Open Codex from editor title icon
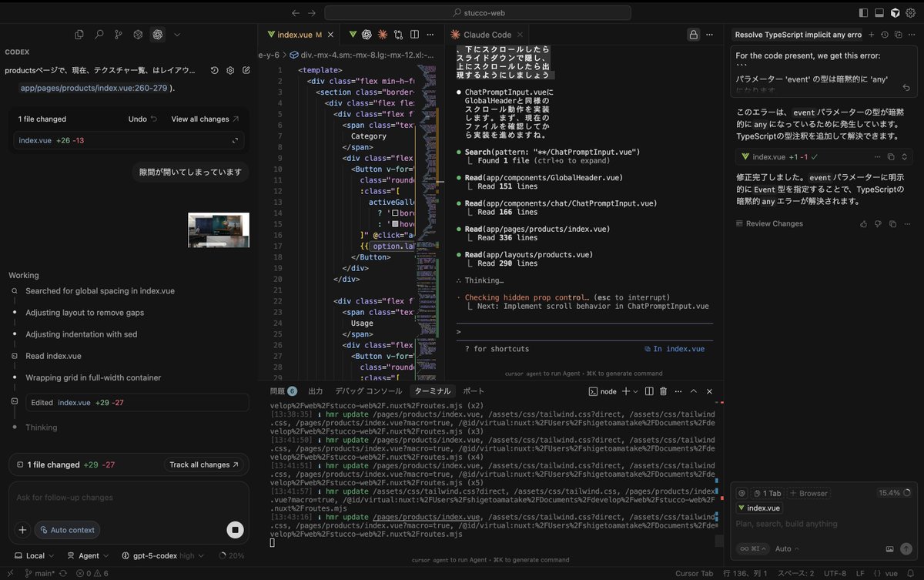The width and height of the screenshot is (924, 580). (367, 35)
